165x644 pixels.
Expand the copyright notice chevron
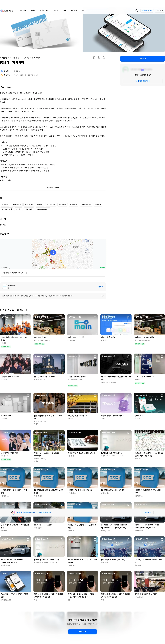(102, 296)
